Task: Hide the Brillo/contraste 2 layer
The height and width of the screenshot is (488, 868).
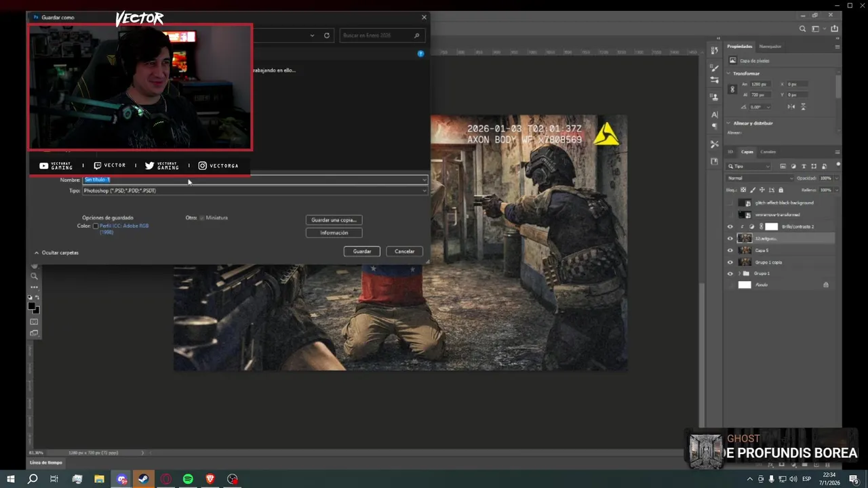Action: pos(730,226)
